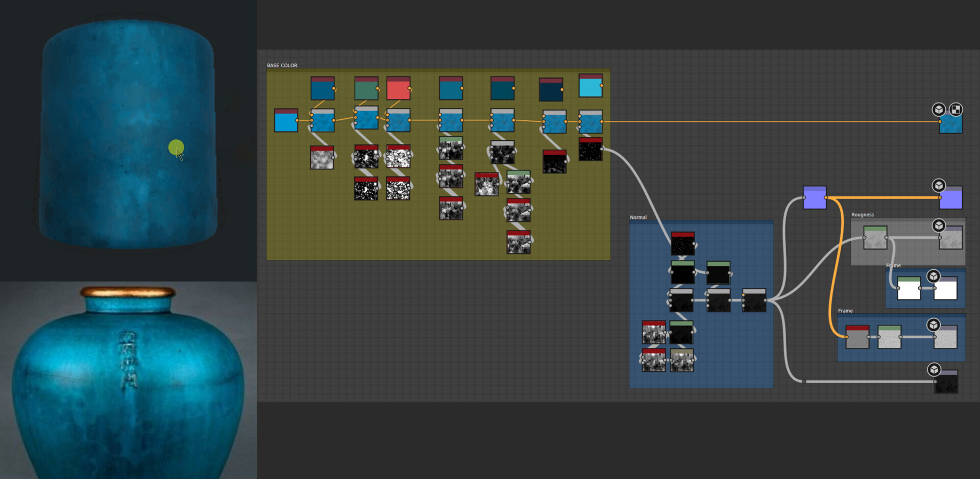The height and width of the screenshot is (479, 980).
Task: Select the green-header node inside the Rougness frame
Action: click(875, 238)
